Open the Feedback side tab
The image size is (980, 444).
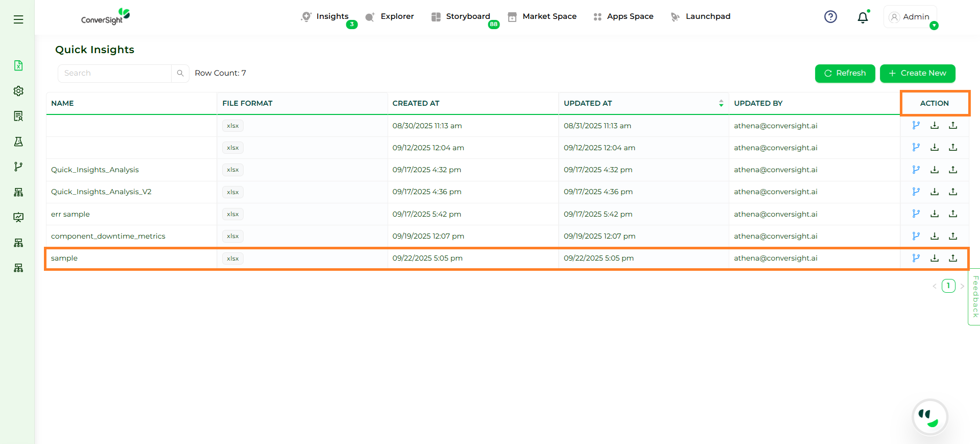[x=975, y=297]
